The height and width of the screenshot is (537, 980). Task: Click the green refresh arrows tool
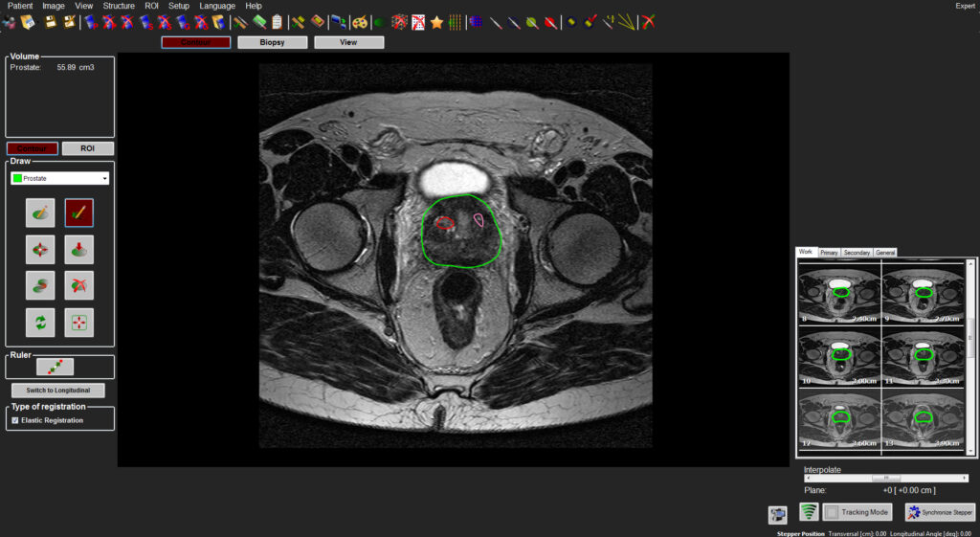(x=40, y=323)
